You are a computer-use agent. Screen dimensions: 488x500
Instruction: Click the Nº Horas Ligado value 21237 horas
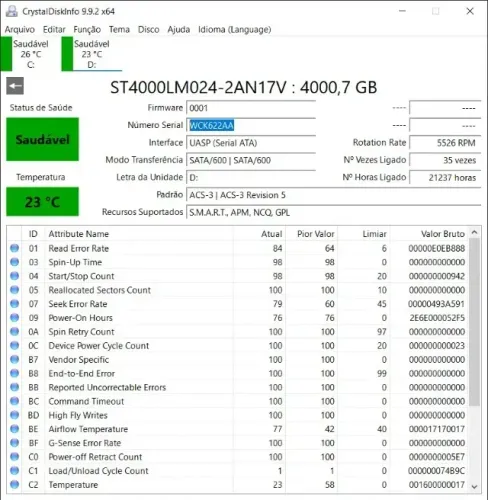445,178
